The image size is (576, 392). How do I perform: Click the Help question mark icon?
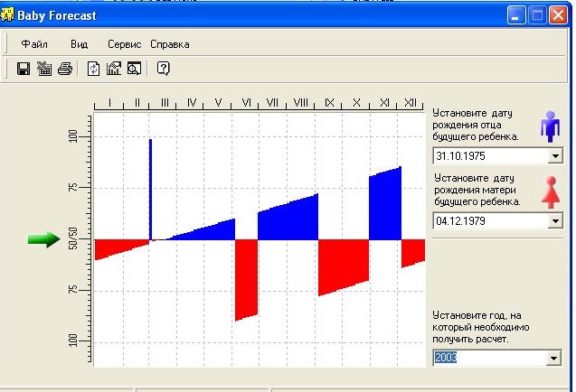(x=163, y=69)
